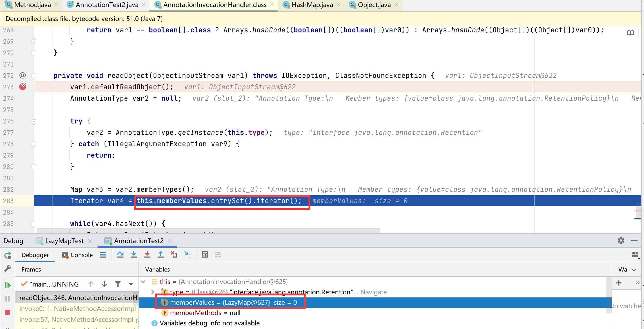Open reader mode book icon in editor

[631, 33]
